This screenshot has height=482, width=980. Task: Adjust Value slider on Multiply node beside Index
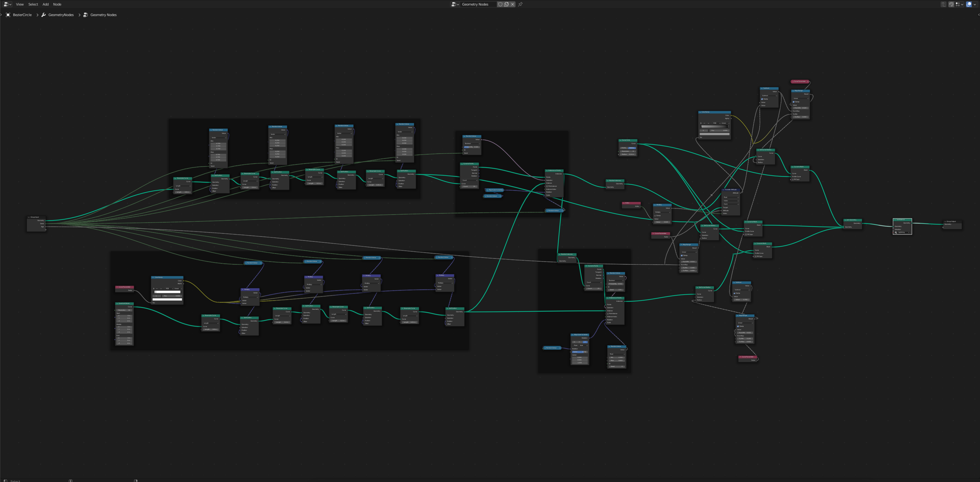tap(662, 222)
